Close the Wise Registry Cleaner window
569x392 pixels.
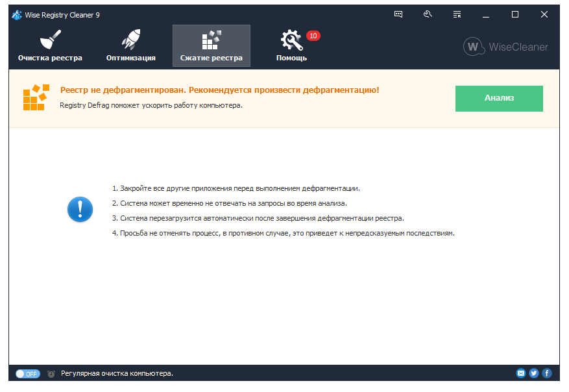(544, 14)
